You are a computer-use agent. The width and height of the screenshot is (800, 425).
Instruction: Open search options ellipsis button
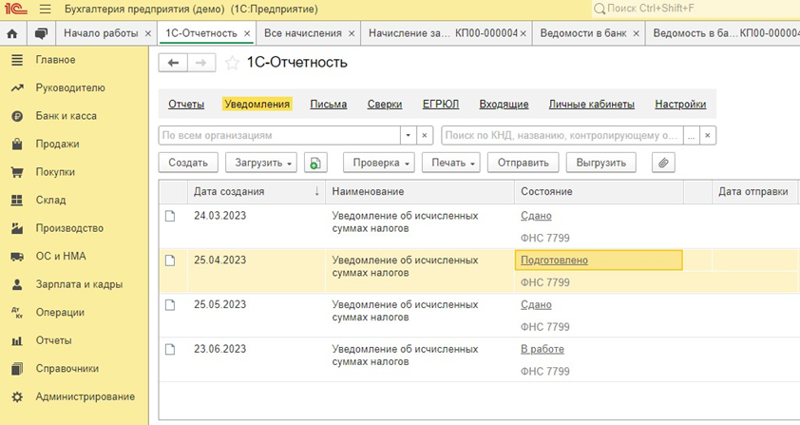click(691, 135)
